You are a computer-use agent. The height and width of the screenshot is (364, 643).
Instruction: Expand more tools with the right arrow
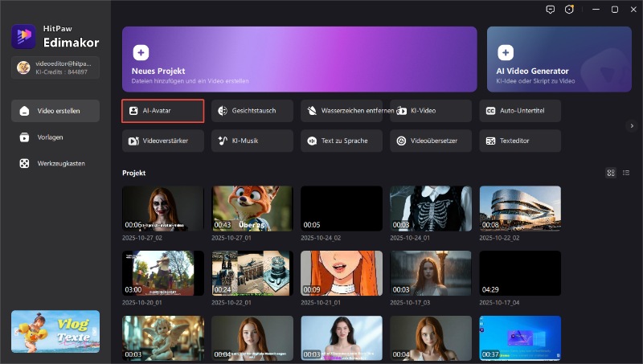pyautogui.click(x=632, y=125)
